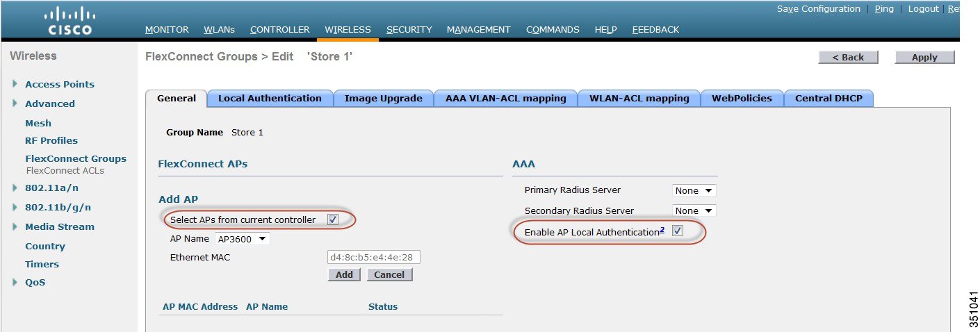Expand the QoS arrow icon
Screen dimensions: 980x332
[15, 282]
